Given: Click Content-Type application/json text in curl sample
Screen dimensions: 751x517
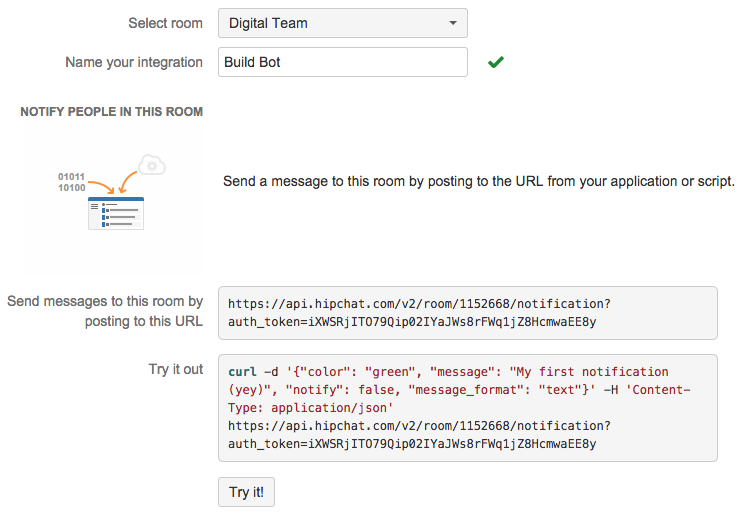Looking at the screenshot, I should tap(459, 399).
